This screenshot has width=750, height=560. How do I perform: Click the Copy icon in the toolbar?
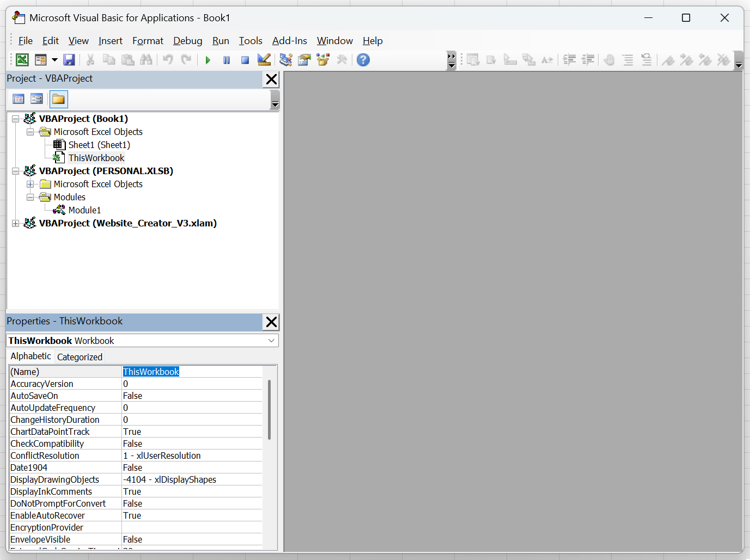(x=109, y=60)
